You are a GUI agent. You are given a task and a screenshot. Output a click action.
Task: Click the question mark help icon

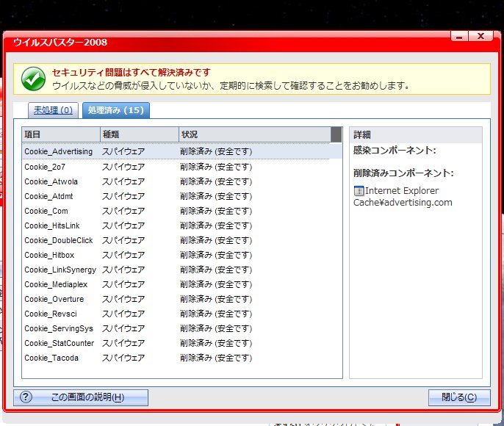[x=26, y=397]
